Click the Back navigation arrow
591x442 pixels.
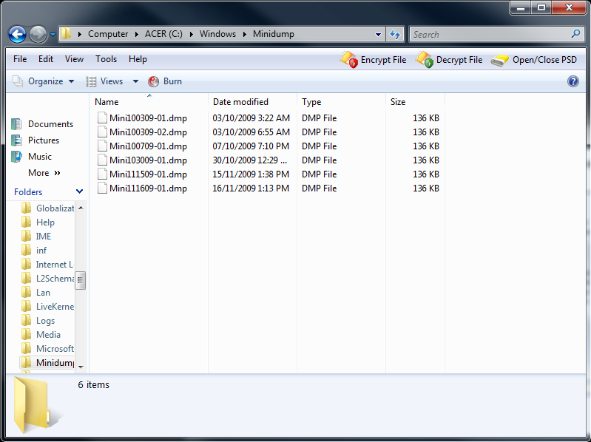tap(17, 35)
